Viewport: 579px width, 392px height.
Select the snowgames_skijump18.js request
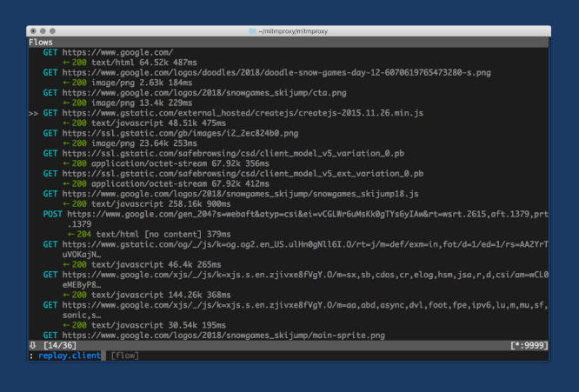tap(230, 194)
